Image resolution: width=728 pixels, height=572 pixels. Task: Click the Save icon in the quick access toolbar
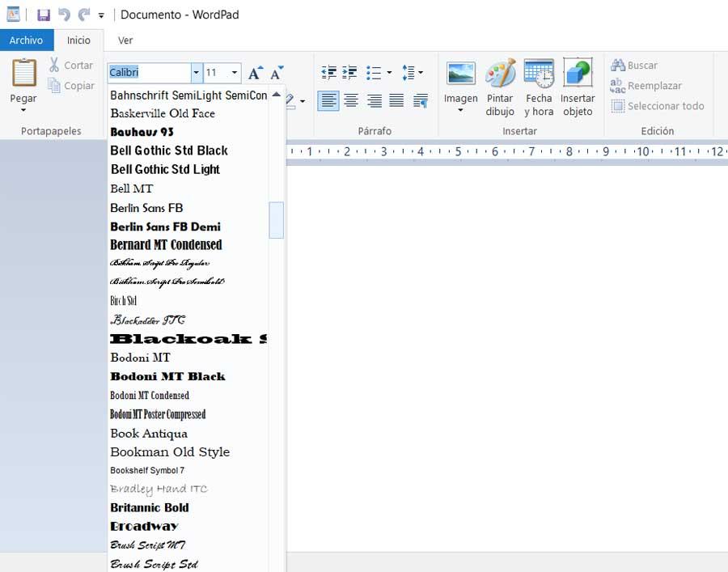pos(44,15)
